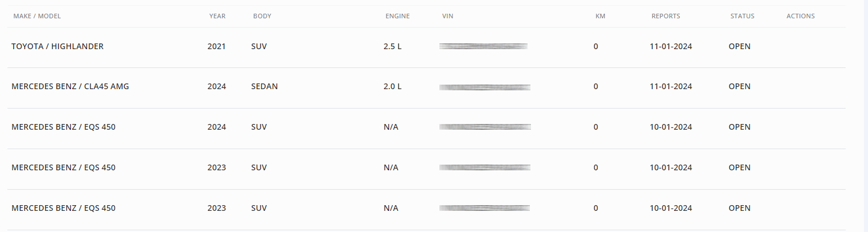Image resolution: width=868 pixels, height=232 pixels.
Task: Sort by the Engine column header
Action: (x=398, y=16)
